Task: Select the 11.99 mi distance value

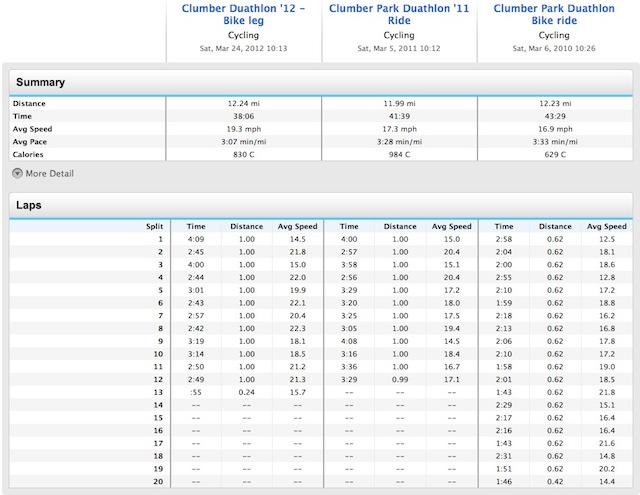Action: pyautogui.click(x=399, y=104)
